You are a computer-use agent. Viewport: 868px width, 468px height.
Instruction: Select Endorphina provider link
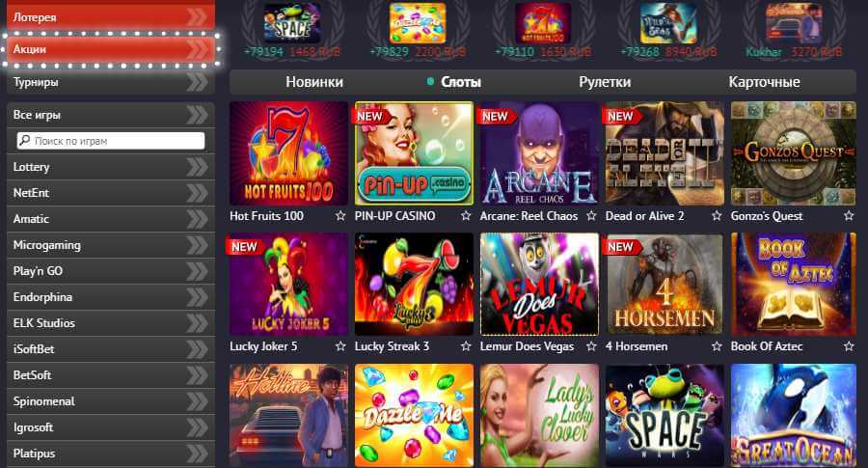pyautogui.click(x=42, y=297)
